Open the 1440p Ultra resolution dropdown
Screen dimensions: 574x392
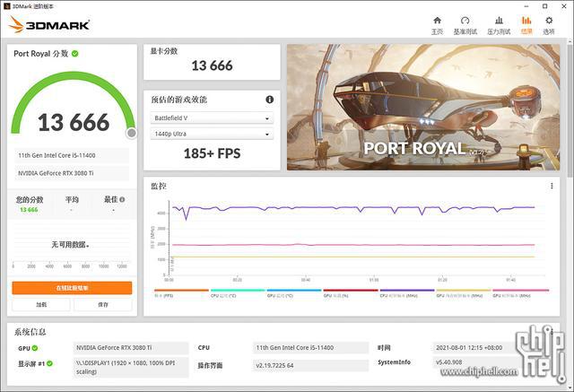click(x=212, y=134)
